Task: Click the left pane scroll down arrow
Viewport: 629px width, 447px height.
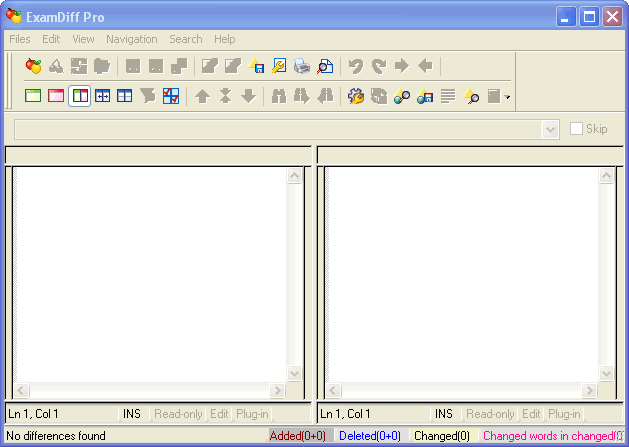Action: [294, 373]
